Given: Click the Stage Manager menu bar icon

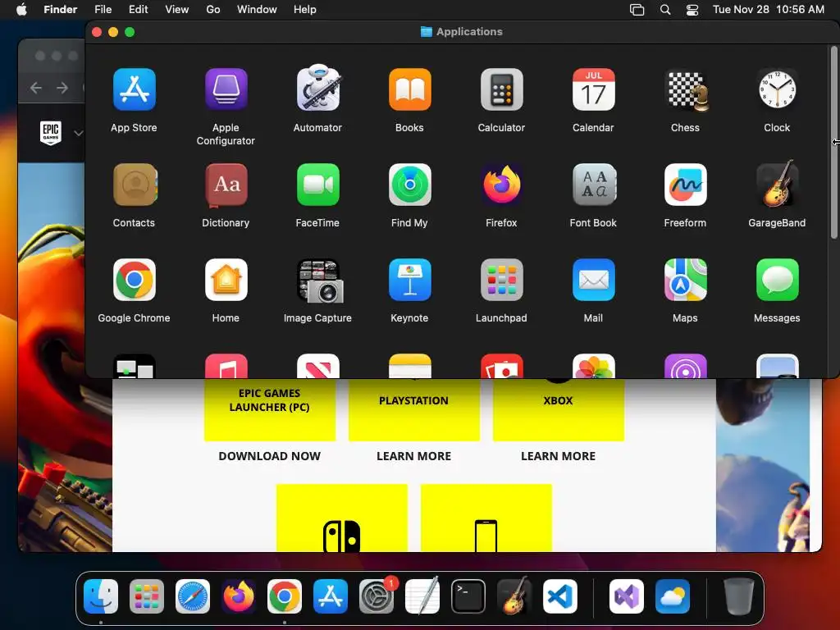Looking at the screenshot, I should (x=637, y=10).
